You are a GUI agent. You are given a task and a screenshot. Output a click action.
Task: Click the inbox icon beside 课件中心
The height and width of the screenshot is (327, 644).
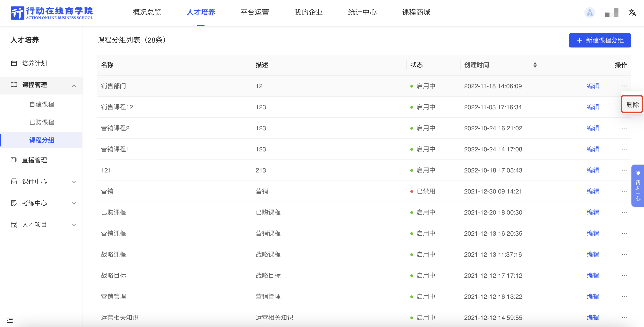[14, 181]
